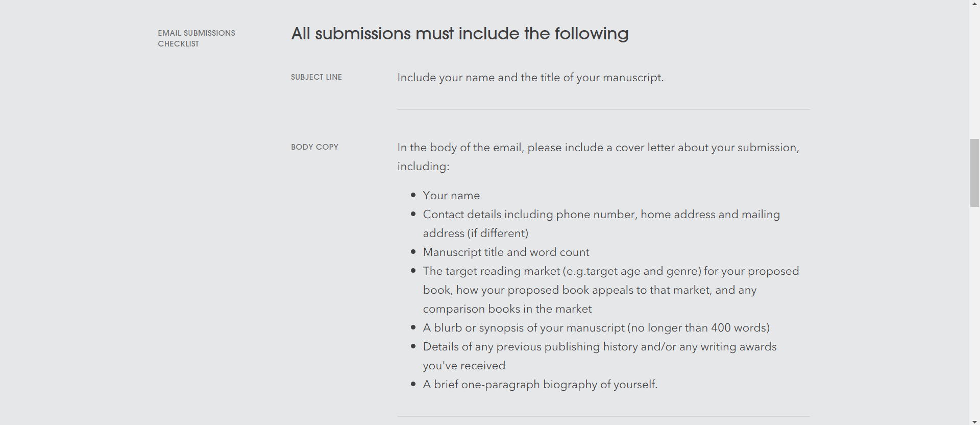Click the scrollbar down arrow
This screenshot has width=980, height=425.
tap(974, 421)
